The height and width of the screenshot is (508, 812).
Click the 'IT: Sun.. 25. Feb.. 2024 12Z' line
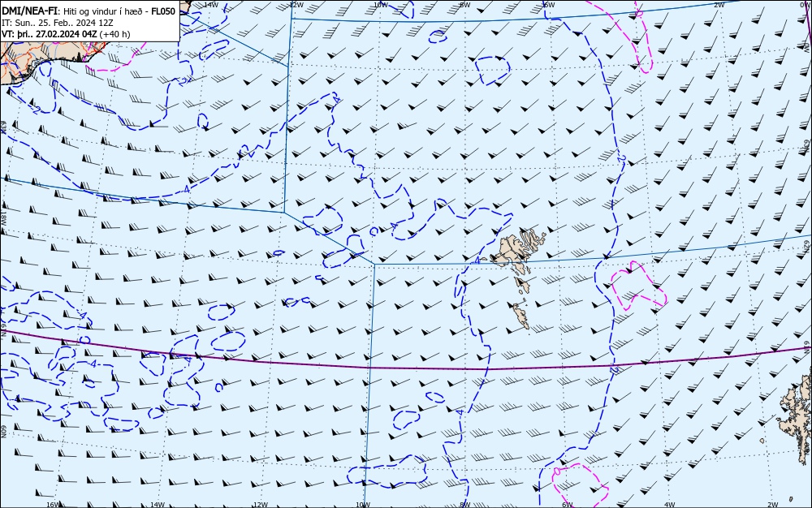tap(58, 23)
